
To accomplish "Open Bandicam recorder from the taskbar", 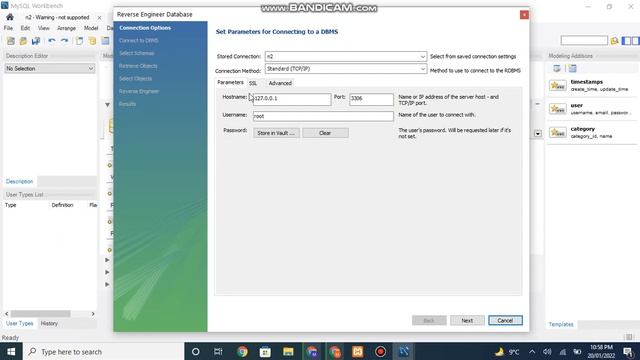I will [x=380, y=351].
